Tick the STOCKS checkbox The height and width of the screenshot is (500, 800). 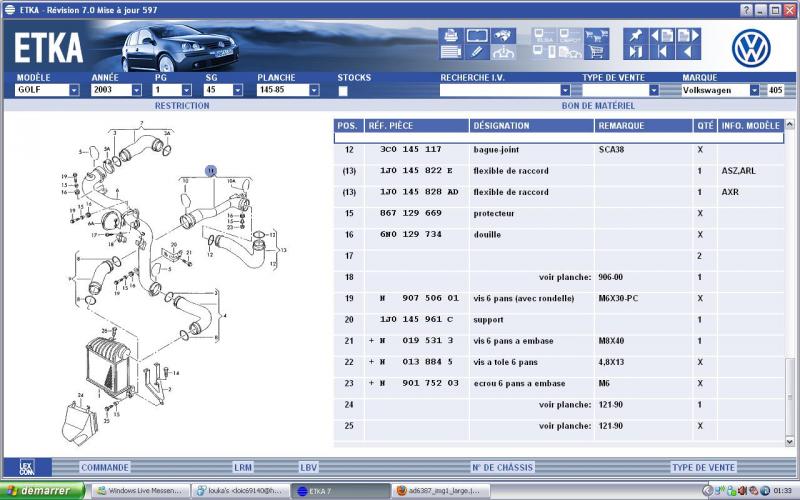pos(343,91)
